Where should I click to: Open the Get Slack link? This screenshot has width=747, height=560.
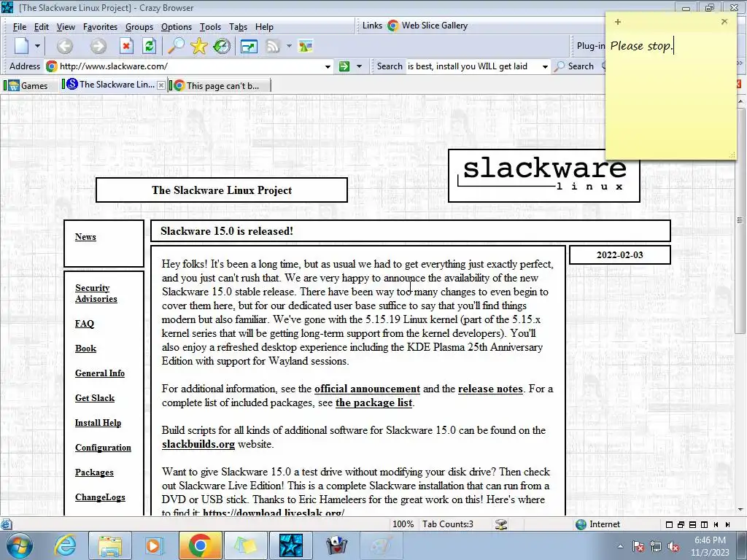pyautogui.click(x=94, y=398)
